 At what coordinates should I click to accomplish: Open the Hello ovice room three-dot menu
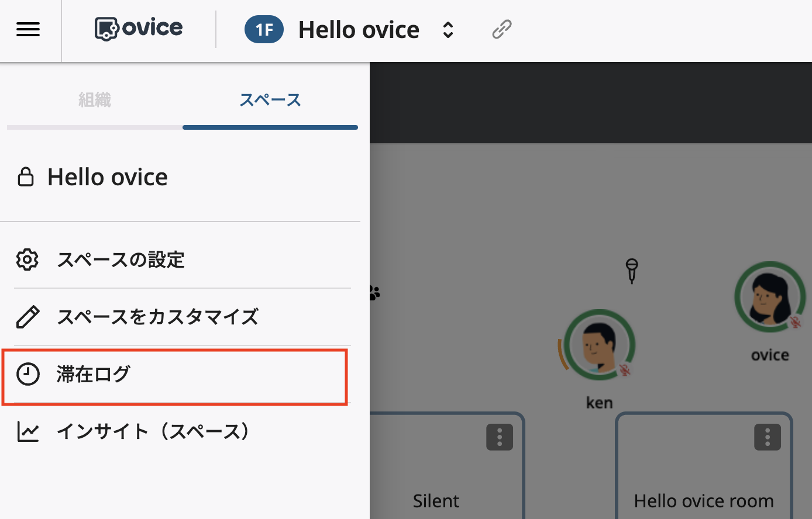point(767,437)
